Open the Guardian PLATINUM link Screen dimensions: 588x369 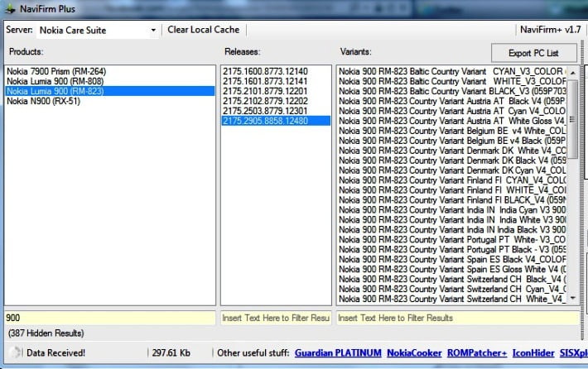coord(338,353)
